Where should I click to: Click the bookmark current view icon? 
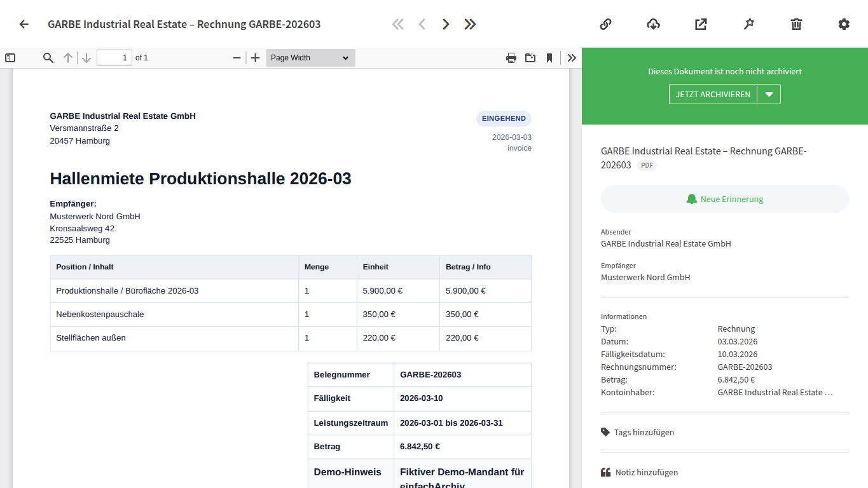(x=549, y=58)
